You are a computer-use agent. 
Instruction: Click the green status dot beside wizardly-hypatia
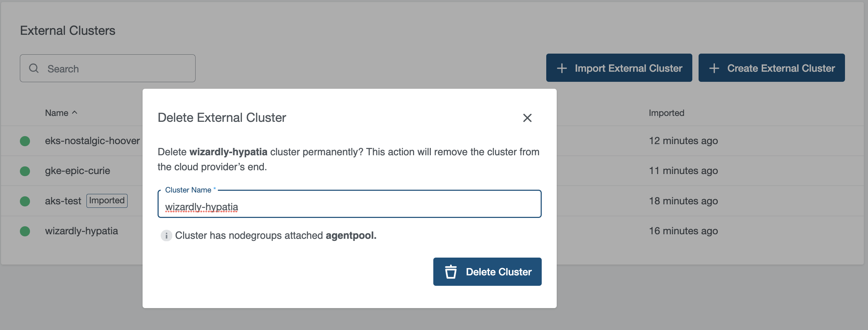pyautogui.click(x=25, y=231)
